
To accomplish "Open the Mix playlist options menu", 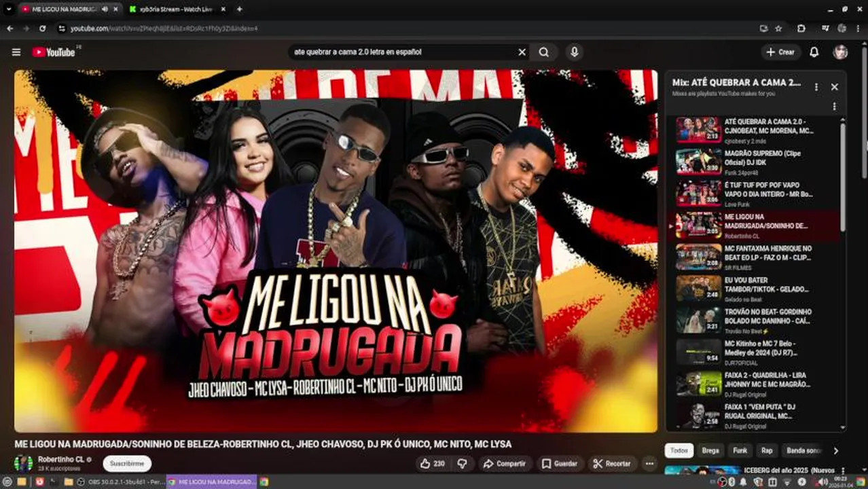I will [816, 87].
